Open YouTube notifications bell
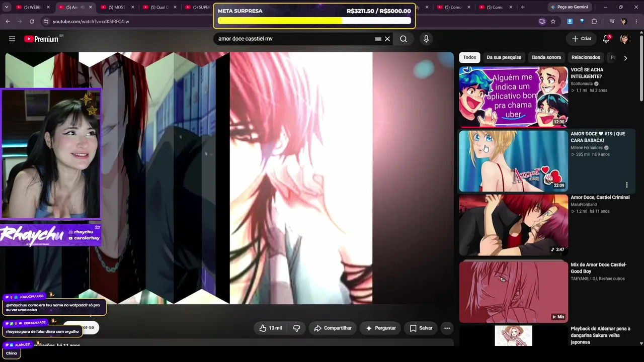The width and height of the screenshot is (644, 362). tap(606, 39)
